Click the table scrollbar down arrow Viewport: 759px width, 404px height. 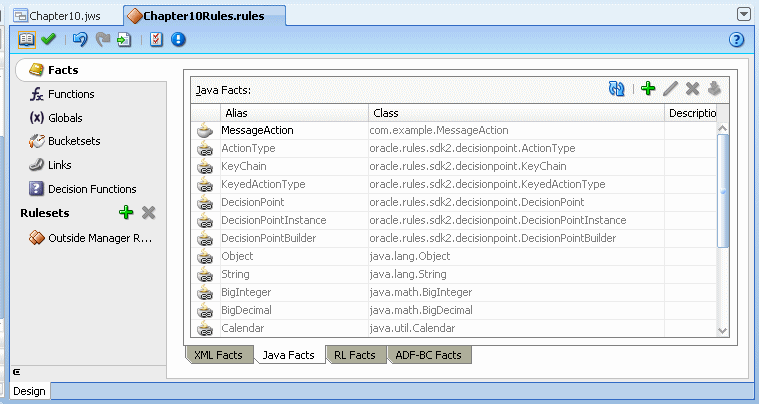[x=723, y=331]
